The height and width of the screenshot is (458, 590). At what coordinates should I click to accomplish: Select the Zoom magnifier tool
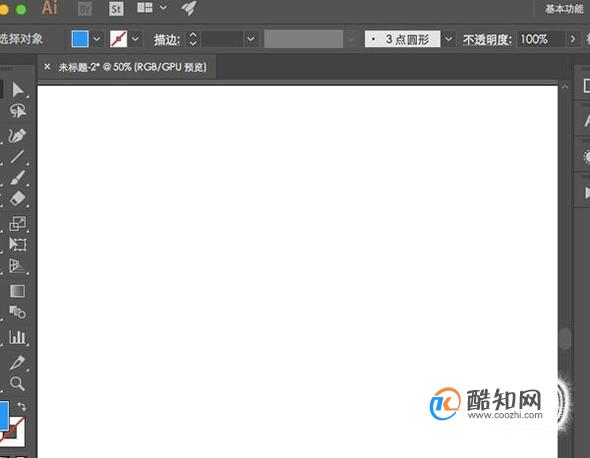(17, 383)
